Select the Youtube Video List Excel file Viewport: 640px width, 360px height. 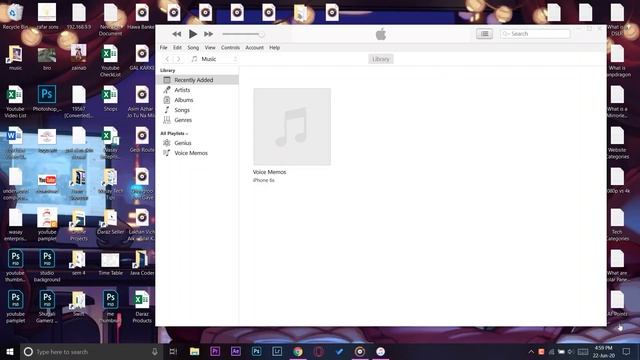(15, 102)
